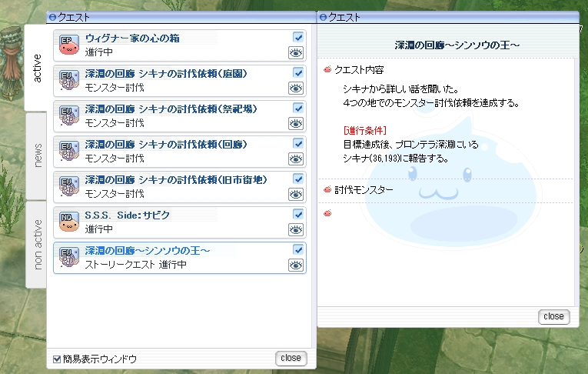The height and width of the screenshot is (374, 588).
Task: Select quest S.S.S. Side:サビク
Action: [180, 222]
